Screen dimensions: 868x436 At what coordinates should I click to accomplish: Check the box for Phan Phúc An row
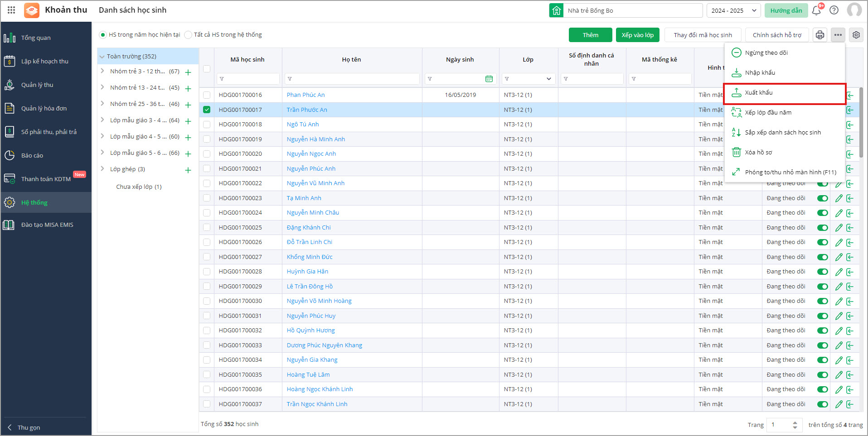207,95
